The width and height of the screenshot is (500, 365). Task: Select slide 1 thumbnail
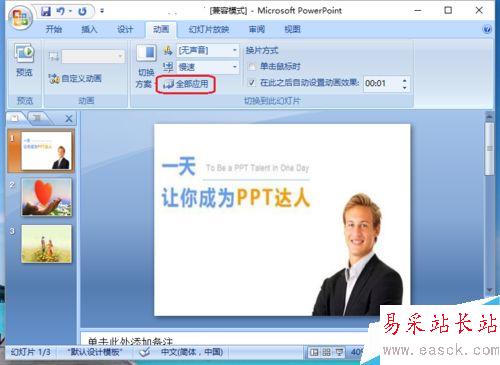pyautogui.click(x=46, y=151)
